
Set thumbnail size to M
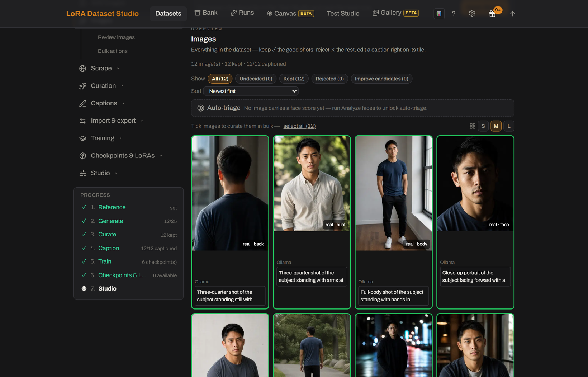[x=496, y=126]
